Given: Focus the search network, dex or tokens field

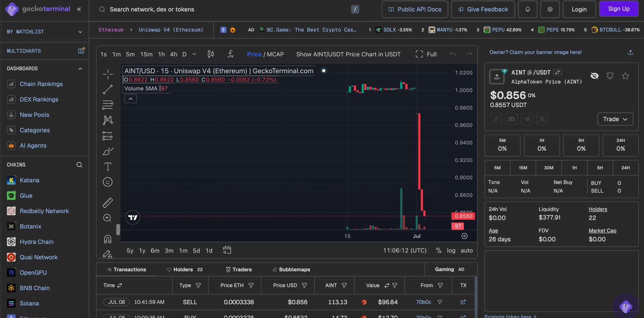Looking at the screenshot, I should (x=229, y=9).
